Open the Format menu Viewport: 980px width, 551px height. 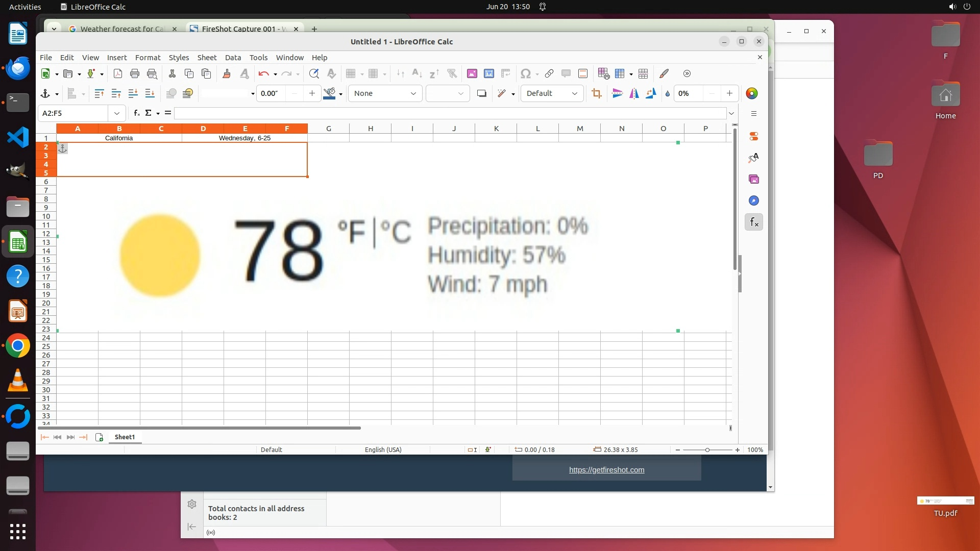tap(148, 58)
